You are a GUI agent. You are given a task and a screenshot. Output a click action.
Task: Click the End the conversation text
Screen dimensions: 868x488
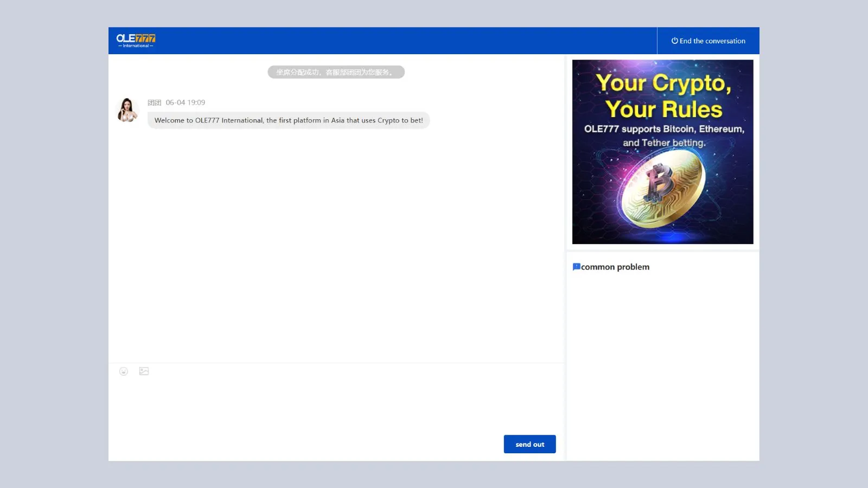point(712,41)
